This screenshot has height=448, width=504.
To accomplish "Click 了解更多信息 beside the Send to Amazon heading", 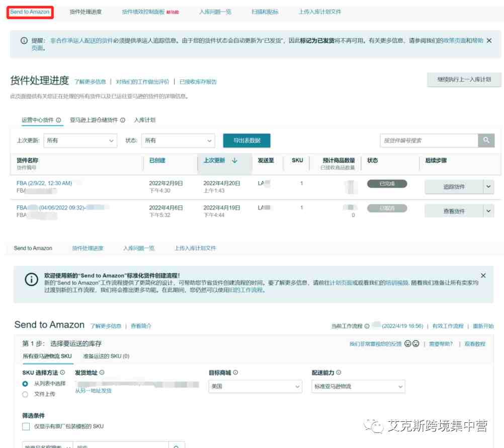I will coord(106,326).
